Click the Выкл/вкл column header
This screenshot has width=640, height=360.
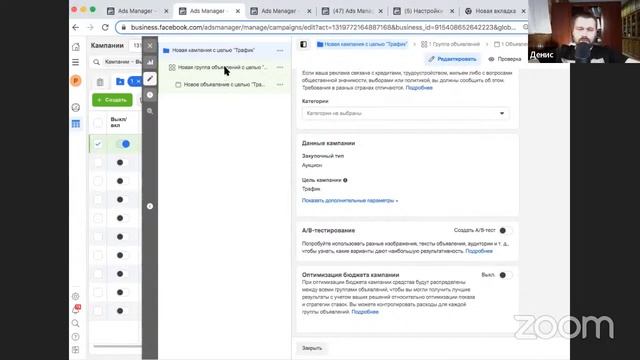pos(119,122)
